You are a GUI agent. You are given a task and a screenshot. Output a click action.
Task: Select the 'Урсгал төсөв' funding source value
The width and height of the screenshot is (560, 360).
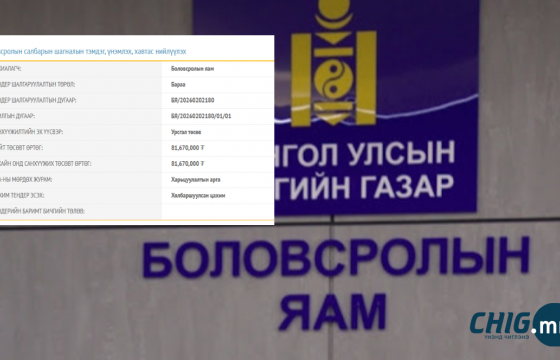coord(186,132)
